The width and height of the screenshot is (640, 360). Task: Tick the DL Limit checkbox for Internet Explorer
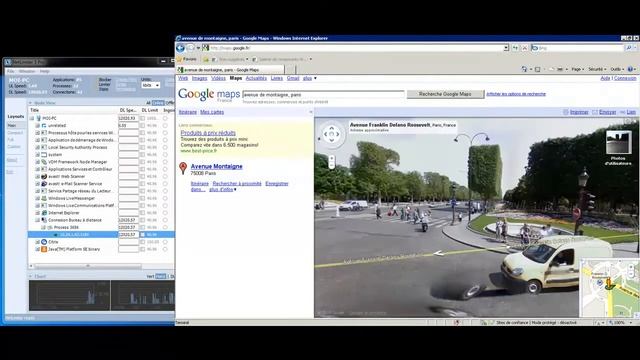(x=142, y=213)
